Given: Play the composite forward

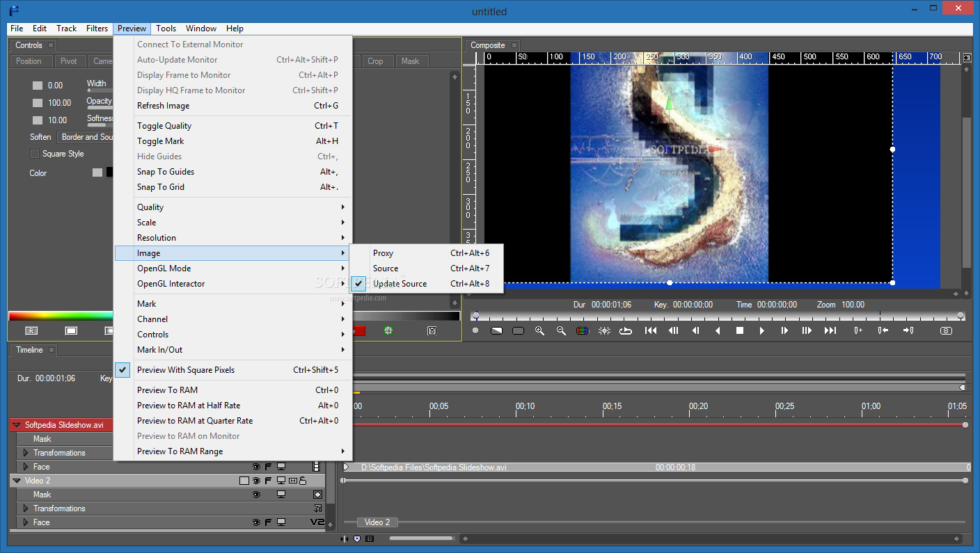Looking at the screenshot, I should tap(762, 331).
